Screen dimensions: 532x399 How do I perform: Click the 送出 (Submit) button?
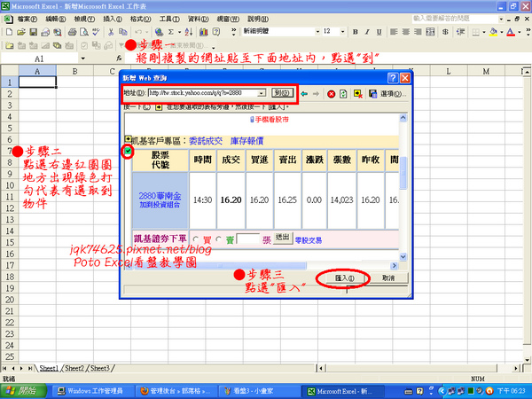click(x=283, y=238)
